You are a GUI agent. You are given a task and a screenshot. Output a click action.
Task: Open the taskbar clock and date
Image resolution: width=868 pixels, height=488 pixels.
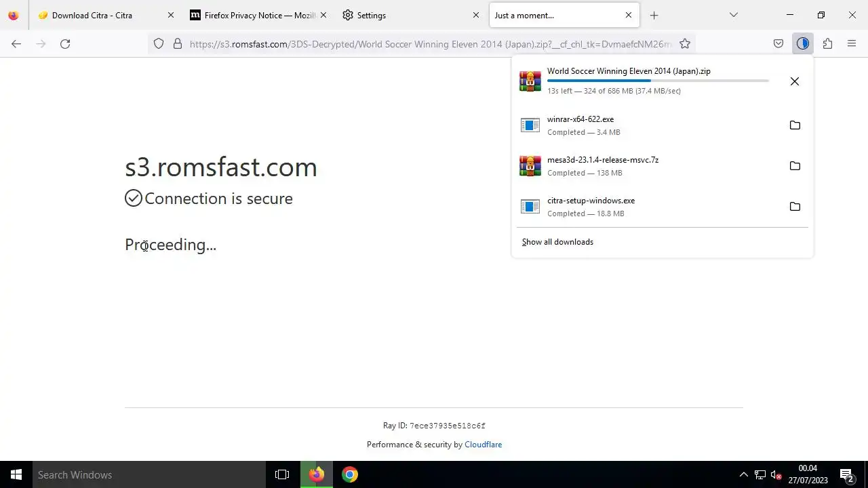808,474
